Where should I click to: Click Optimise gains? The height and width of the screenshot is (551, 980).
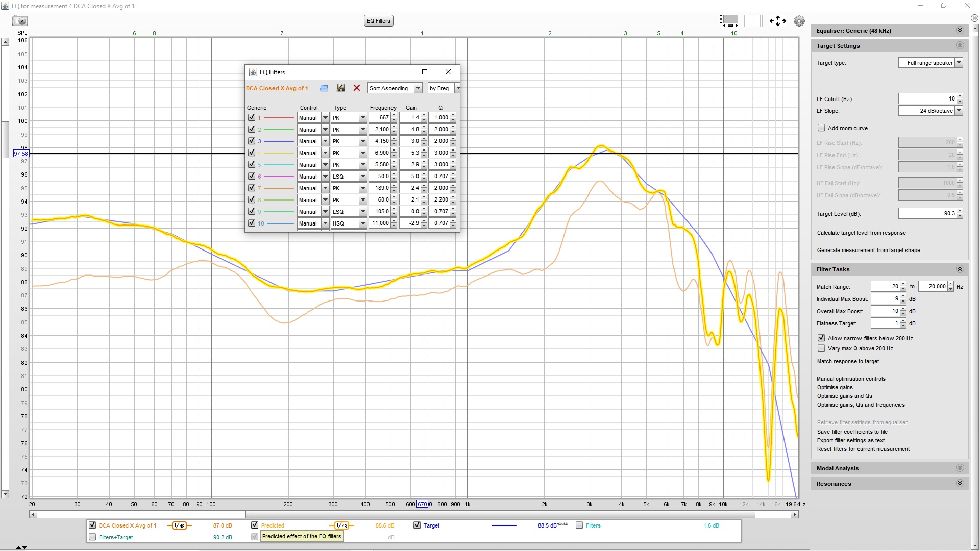pyautogui.click(x=835, y=387)
